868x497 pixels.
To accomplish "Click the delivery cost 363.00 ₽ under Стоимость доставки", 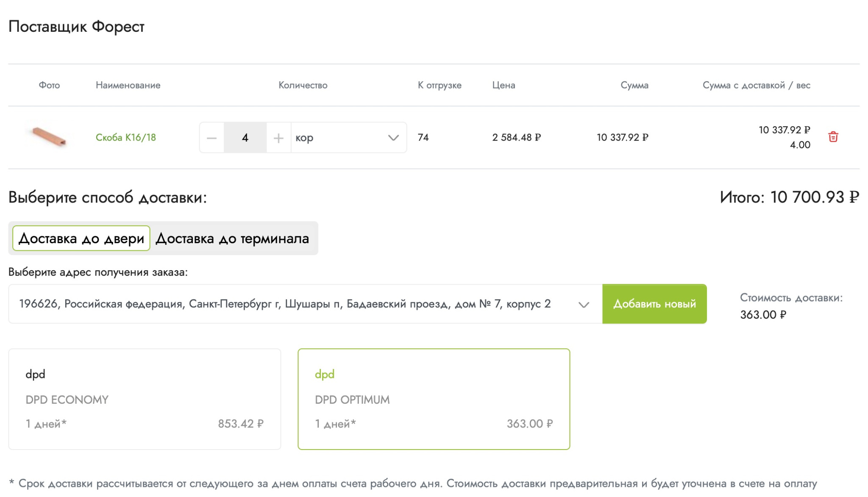I will (763, 315).
